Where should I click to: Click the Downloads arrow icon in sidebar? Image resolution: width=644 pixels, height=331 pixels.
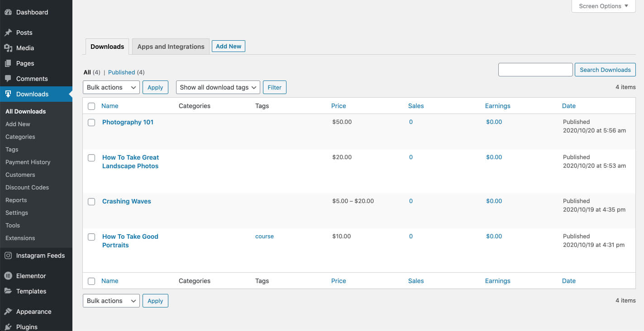[8, 94]
